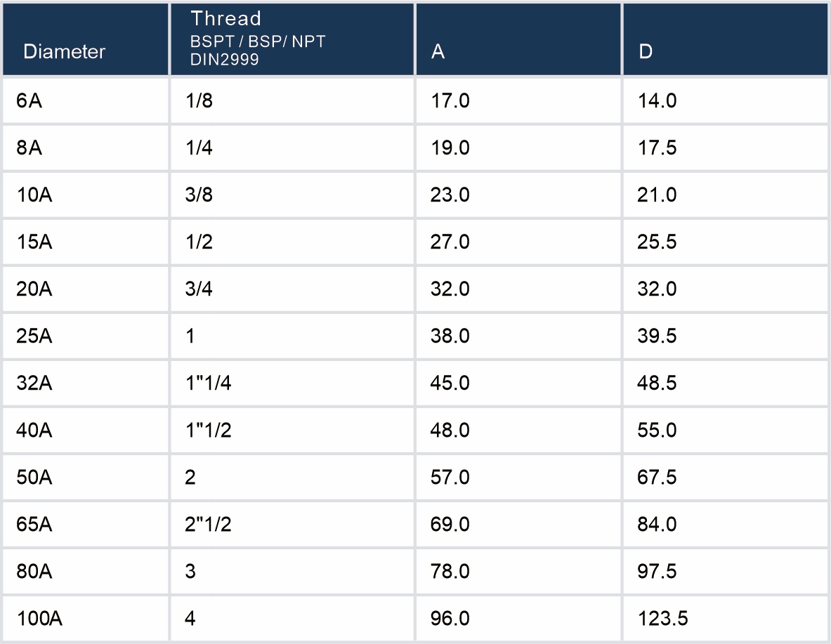The image size is (831, 644).
Task: Select the 17.0 value in column A
Action: (x=450, y=100)
